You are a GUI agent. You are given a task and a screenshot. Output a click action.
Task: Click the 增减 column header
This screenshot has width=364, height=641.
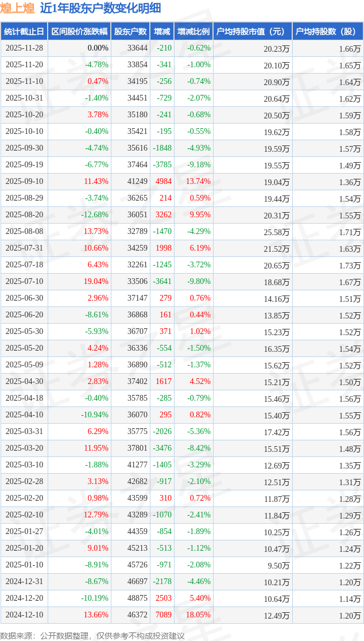162,32
